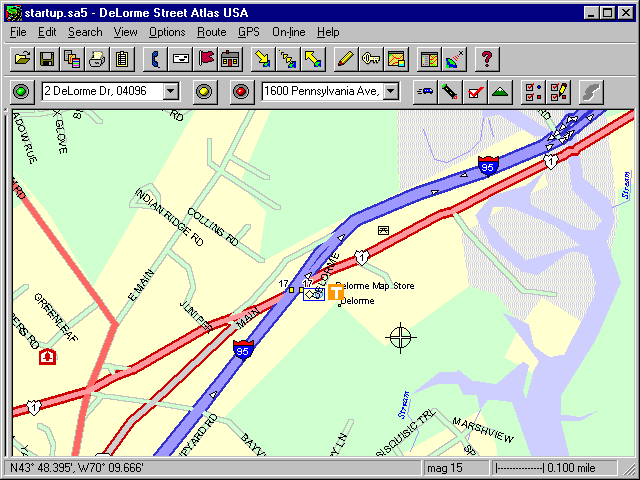Click the grayed-out road calculate icon
Screen dimensions: 640x480
tap(591, 91)
